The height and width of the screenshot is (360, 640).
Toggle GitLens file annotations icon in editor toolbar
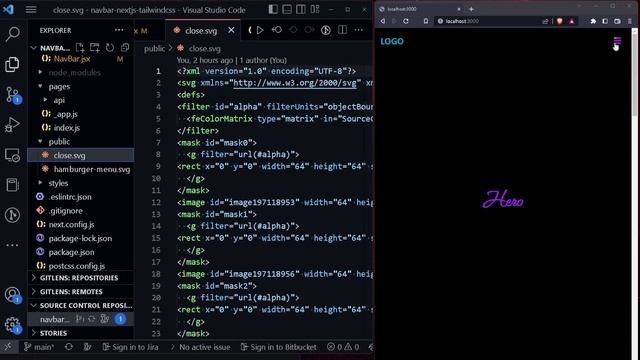tap(326, 30)
